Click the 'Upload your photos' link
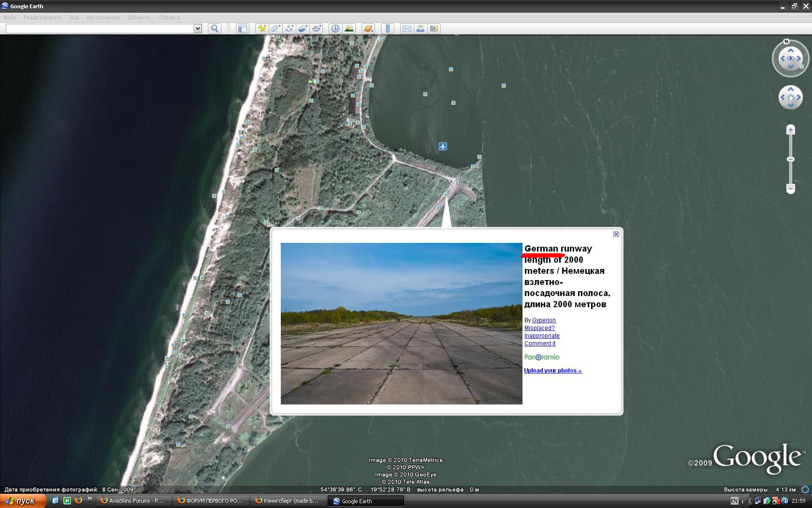The height and width of the screenshot is (508, 812). [553, 371]
